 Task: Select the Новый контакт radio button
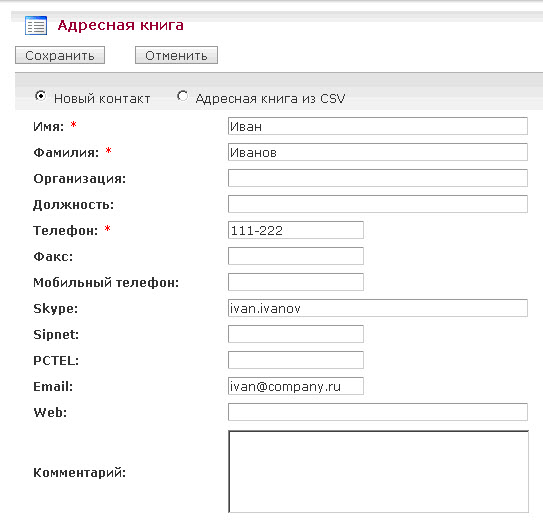click(x=41, y=96)
